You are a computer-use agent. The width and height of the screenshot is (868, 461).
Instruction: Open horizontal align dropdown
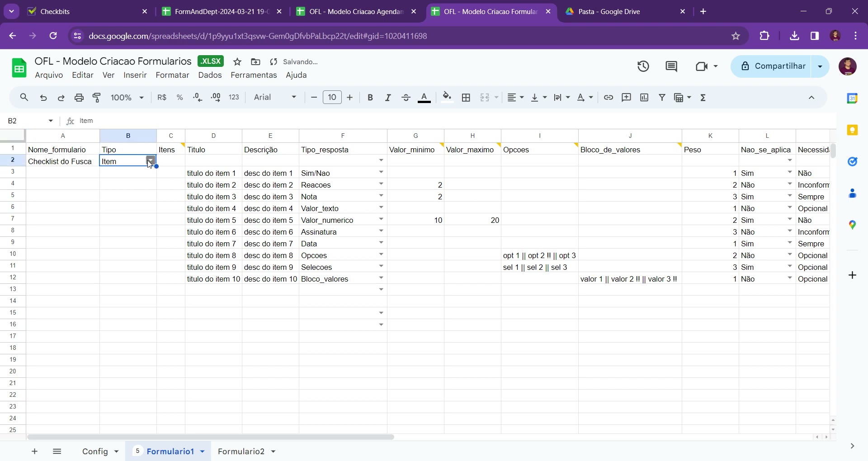(x=515, y=97)
